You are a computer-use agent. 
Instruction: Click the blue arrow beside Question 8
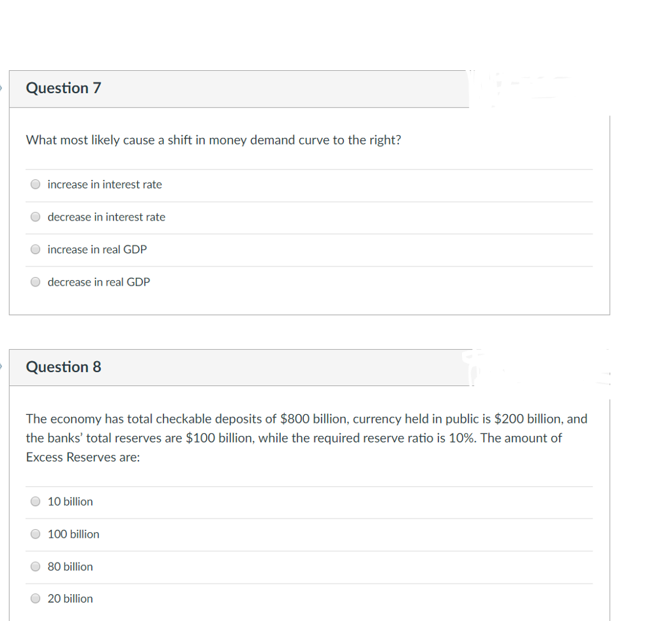2,365
